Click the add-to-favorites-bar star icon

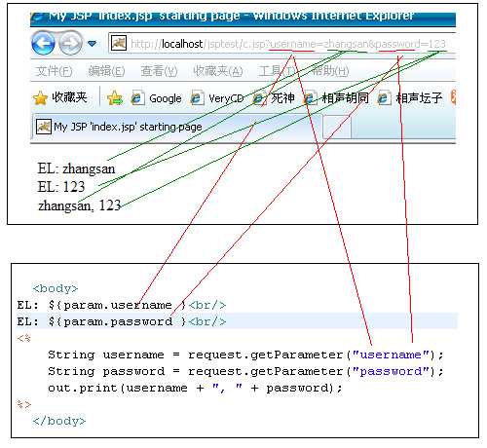115,97
